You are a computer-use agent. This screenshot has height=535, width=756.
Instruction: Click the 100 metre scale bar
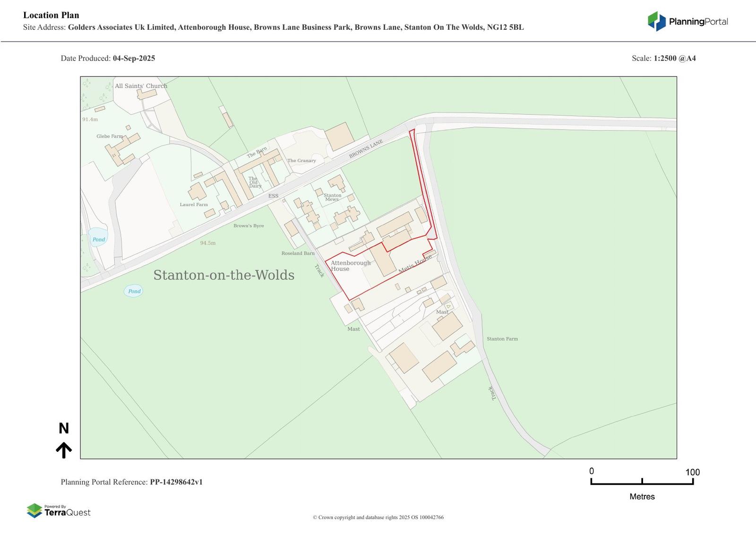click(x=642, y=482)
